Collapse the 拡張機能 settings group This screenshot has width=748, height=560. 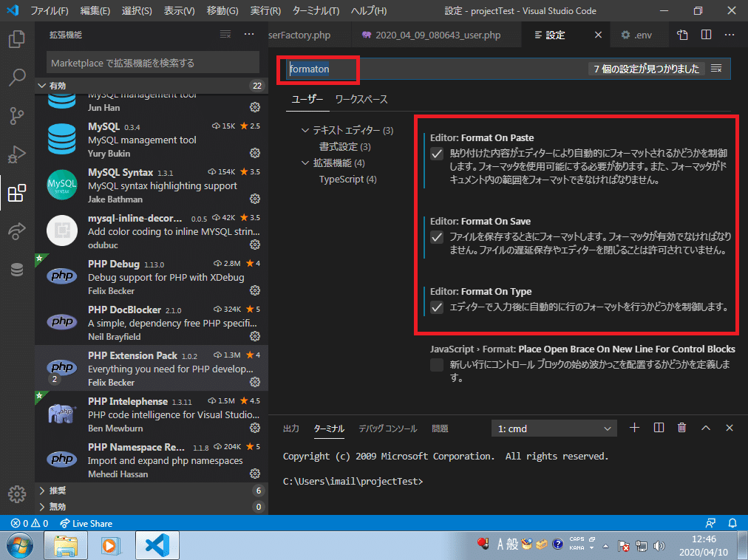point(305,163)
